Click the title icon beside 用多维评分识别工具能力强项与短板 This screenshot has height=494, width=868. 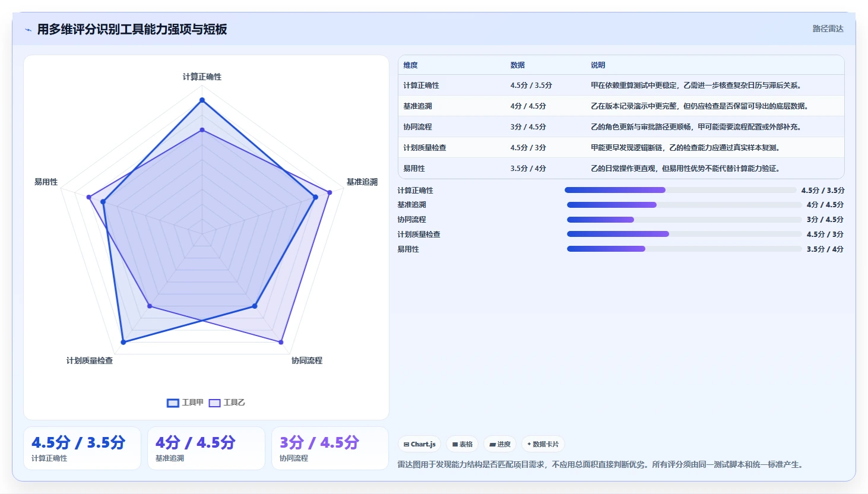28,30
